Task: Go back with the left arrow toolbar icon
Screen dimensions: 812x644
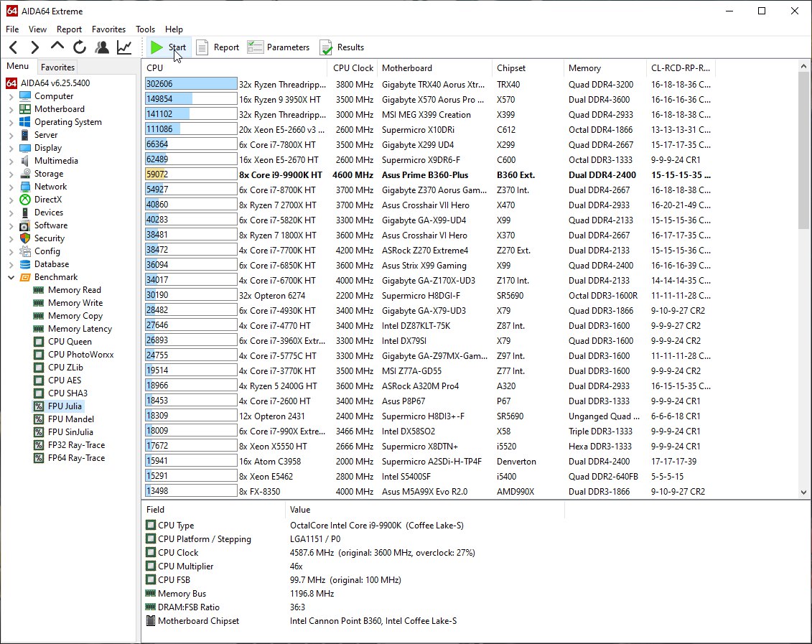Action: pos(14,47)
